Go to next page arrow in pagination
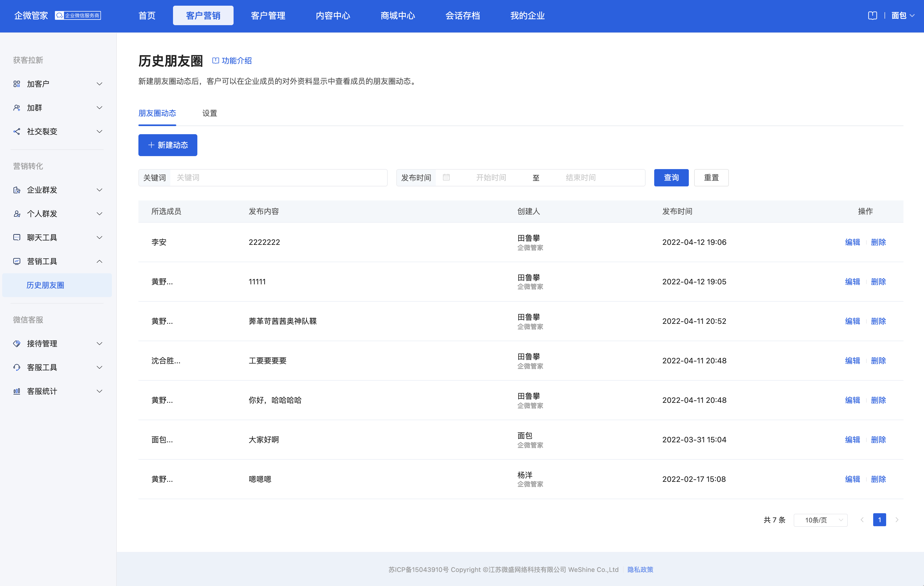Screen dimensions: 924x586 pos(897,519)
